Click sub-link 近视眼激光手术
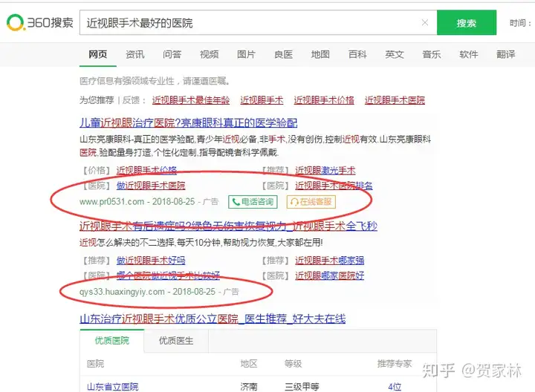The width and height of the screenshot is (535, 392). click(x=325, y=170)
